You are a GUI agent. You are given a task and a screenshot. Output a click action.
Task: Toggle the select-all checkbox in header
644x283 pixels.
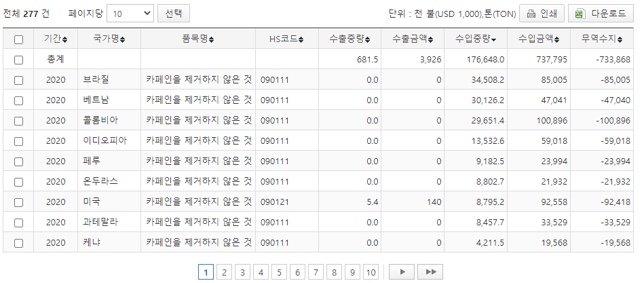(x=18, y=39)
